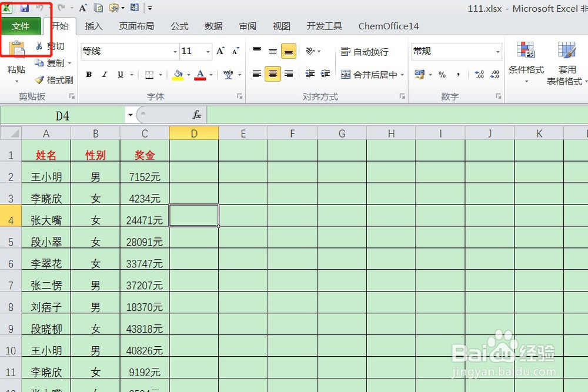The height and width of the screenshot is (392, 588).
Task: Select column header C
Action: click(x=145, y=133)
